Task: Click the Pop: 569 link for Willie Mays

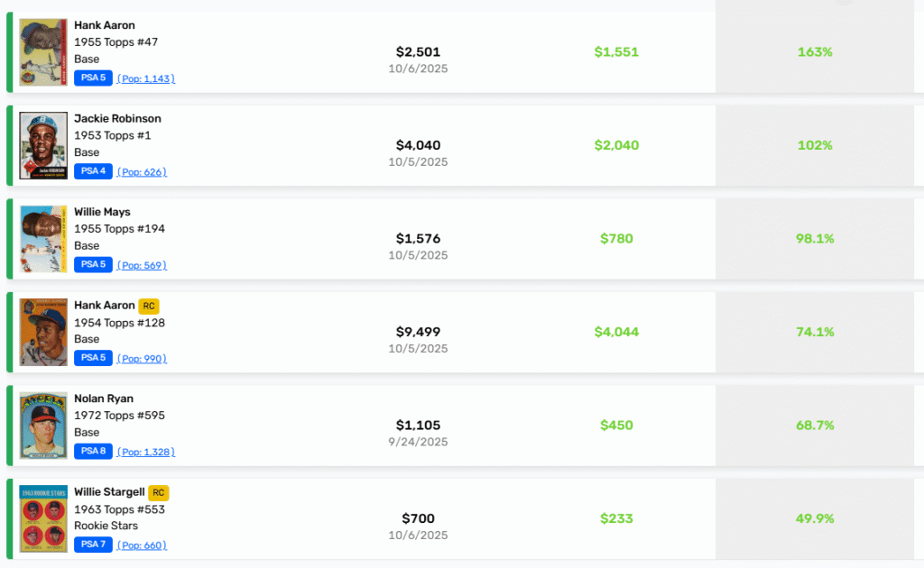Action: point(142,265)
